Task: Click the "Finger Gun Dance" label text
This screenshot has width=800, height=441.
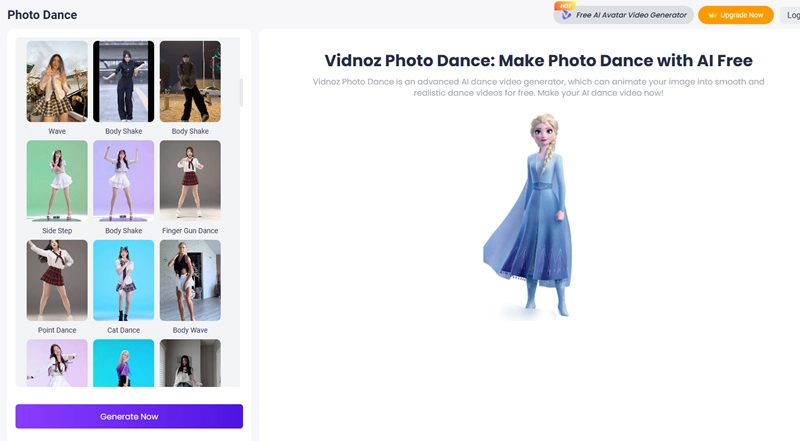Action: click(x=190, y=231)
